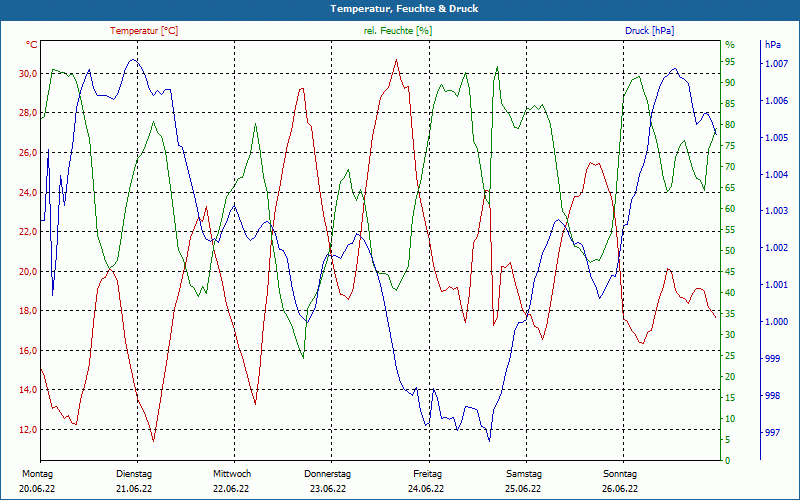Select the red 'Temperatur [°C]' legend label

pyautogui.click(x=144, y=31)
